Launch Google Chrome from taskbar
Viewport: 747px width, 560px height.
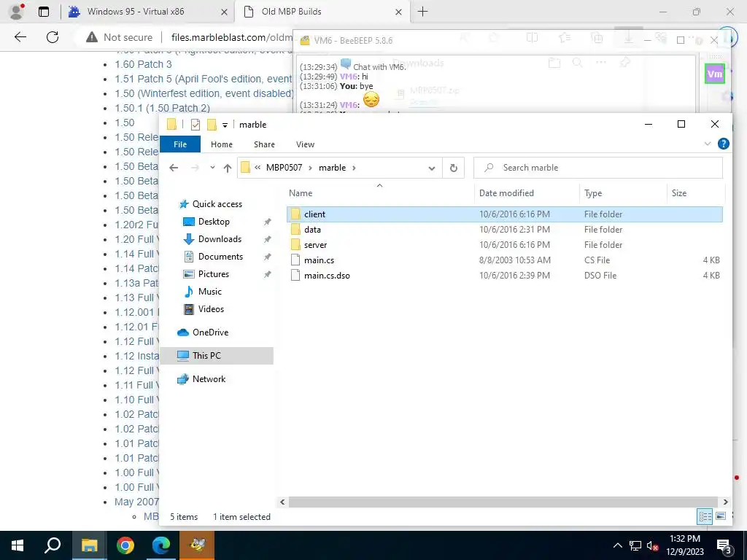coord(125,545)
